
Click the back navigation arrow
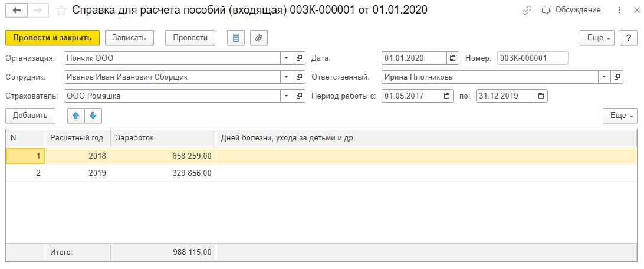click(x=17, y=11)
